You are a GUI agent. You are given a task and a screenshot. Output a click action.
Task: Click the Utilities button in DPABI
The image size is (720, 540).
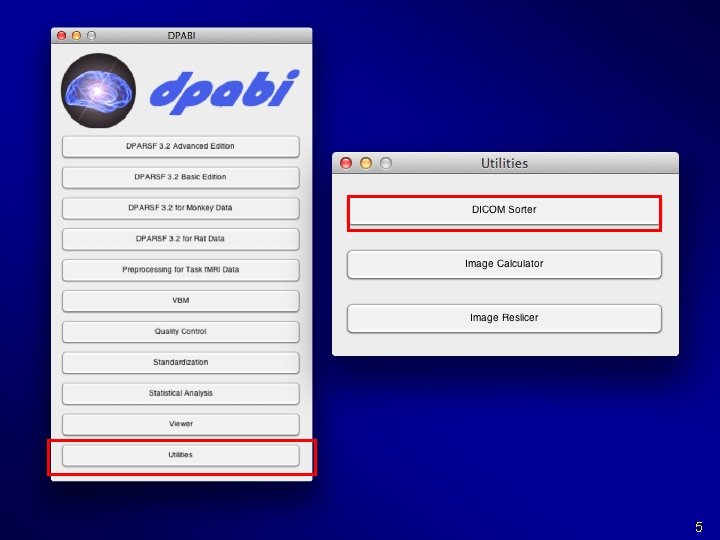point(180,455)
